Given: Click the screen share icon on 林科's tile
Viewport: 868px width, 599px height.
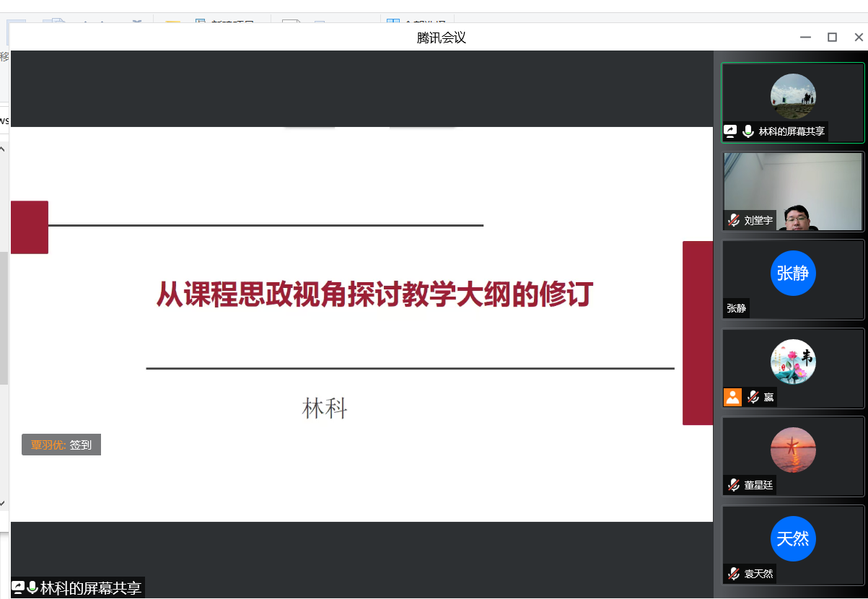Looking at the screenshot, I should click(x=730, y=131).
